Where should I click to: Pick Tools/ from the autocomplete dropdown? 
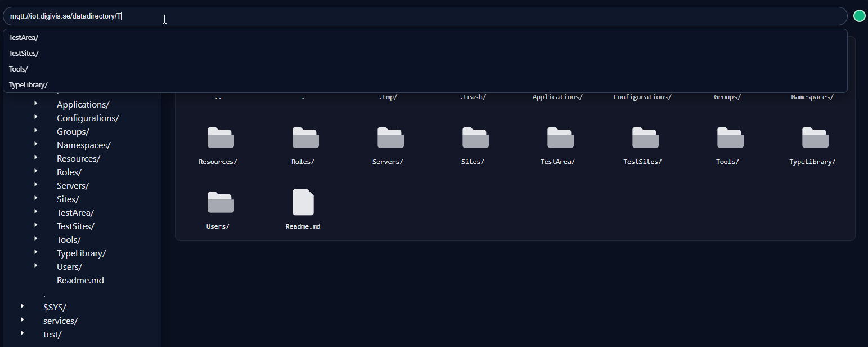click(19, 69)
